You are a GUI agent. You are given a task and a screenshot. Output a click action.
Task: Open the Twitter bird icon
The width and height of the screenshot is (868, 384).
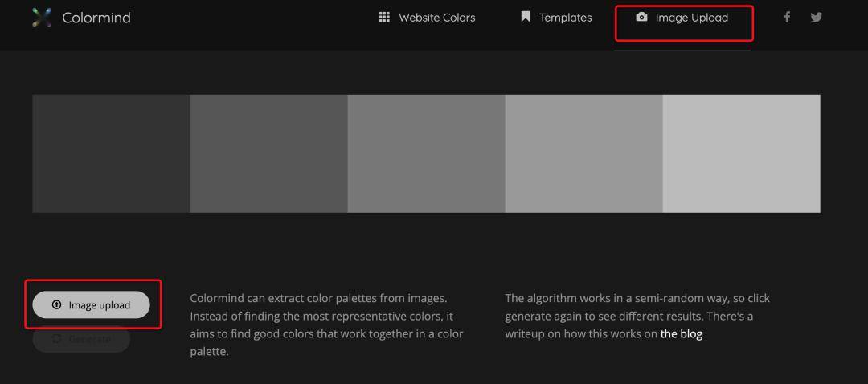817,17
